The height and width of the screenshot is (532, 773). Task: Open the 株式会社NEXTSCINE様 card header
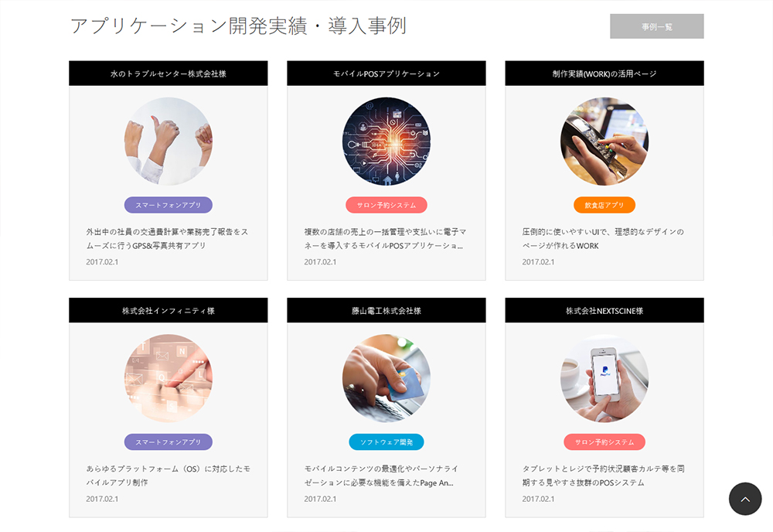click(x=604, y=311)
